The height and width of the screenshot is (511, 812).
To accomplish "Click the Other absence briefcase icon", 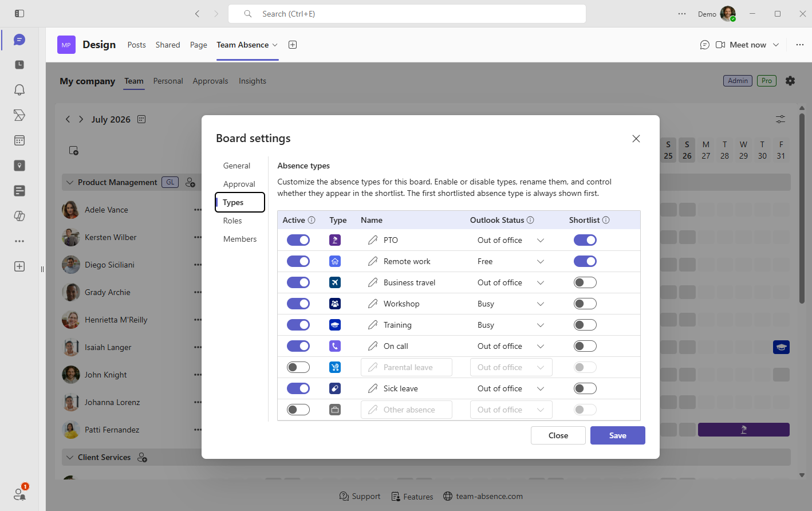I will pyautogui.click(x=335, y=410).
